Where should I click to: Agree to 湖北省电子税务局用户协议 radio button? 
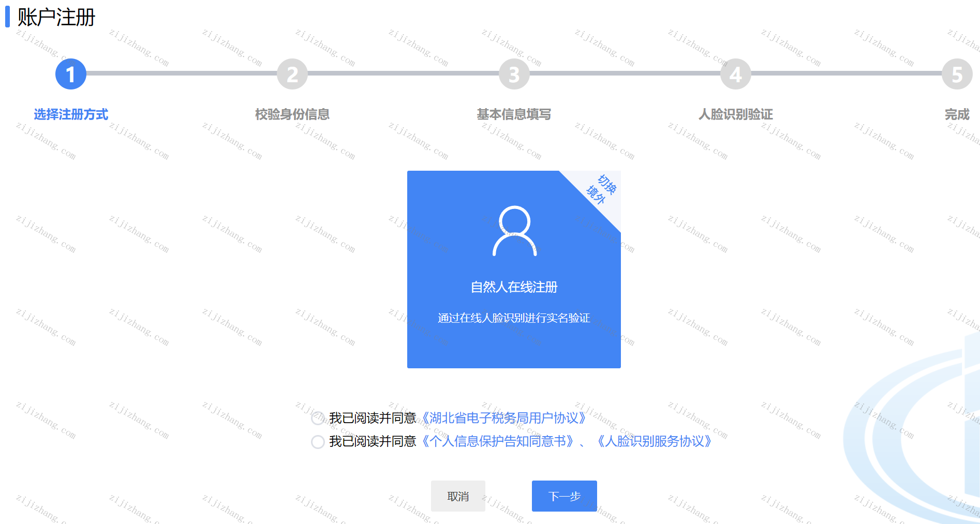tap(318, 418)
